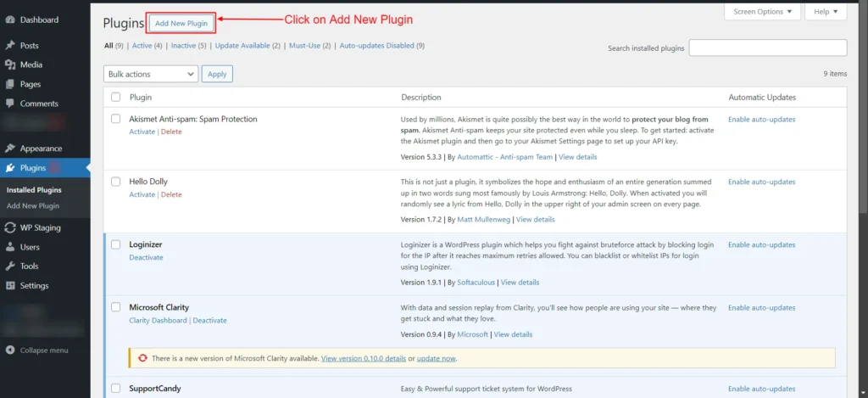Open the Clarity Dashboard link
Screen dimensions: 868x398
point(158,321)
